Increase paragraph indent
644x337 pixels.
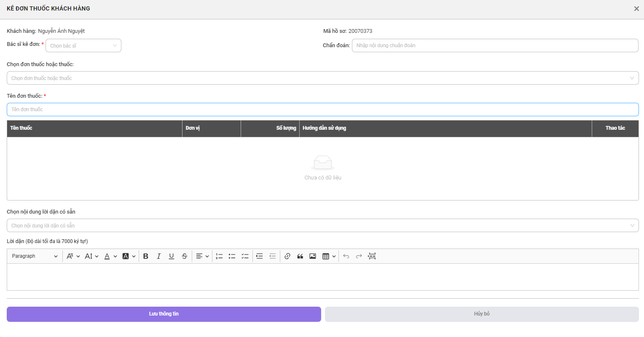click(x=260, y=256)
